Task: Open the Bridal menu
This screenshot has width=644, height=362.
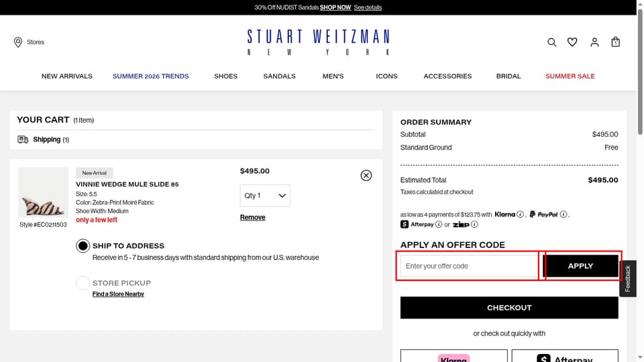Action: click(x=508, y=76)
